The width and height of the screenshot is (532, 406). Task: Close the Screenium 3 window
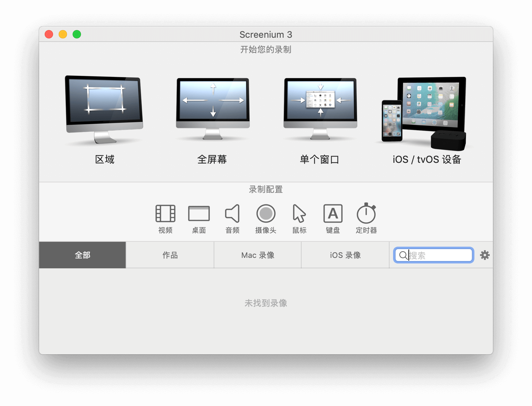(49, 34)
